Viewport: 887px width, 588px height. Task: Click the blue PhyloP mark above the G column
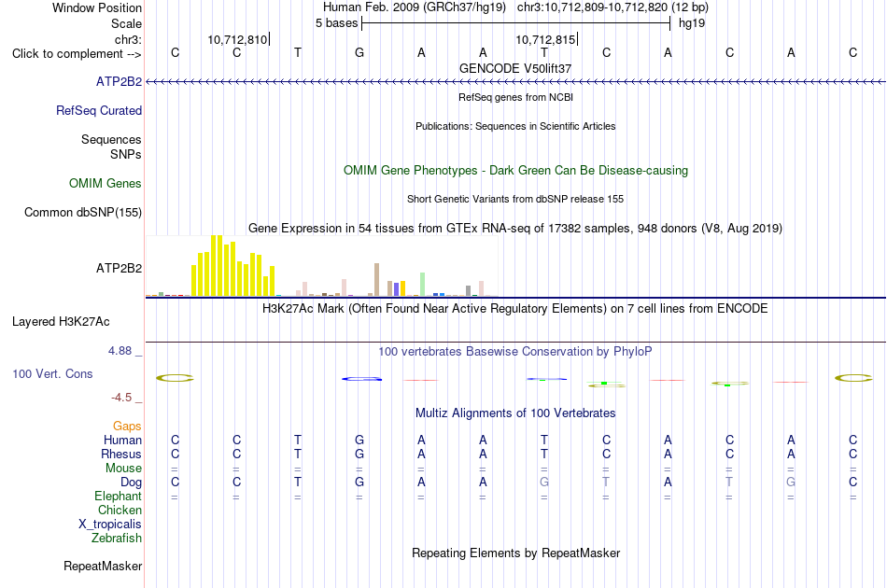tap(361, 379)
